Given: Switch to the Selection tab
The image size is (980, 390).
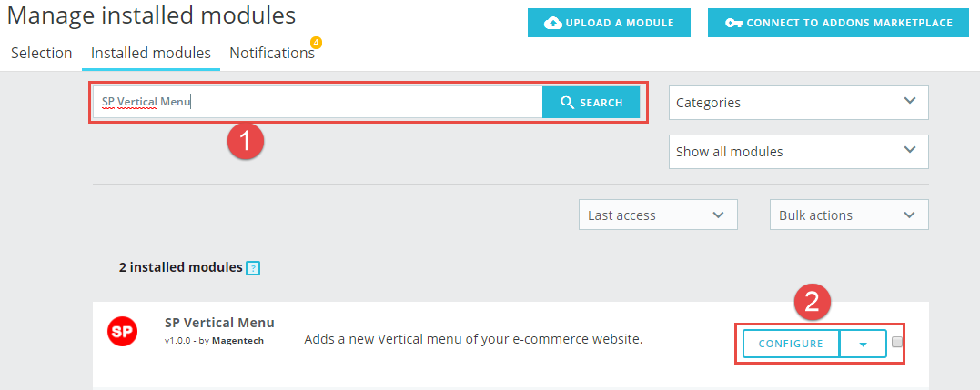Looking at the screenshot, I should coord(42,53).
